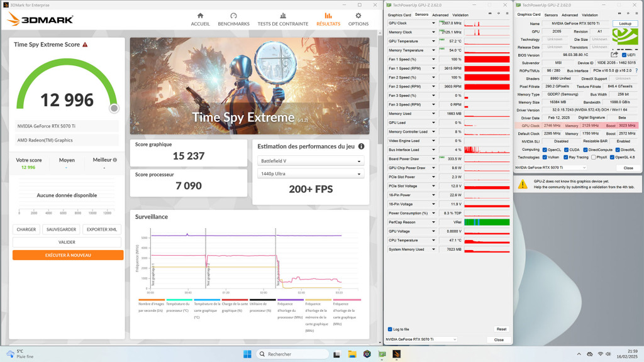This screenshot has height=362, width=644.
Task: Open Task View from taskbar
Action: coord(337,354)
